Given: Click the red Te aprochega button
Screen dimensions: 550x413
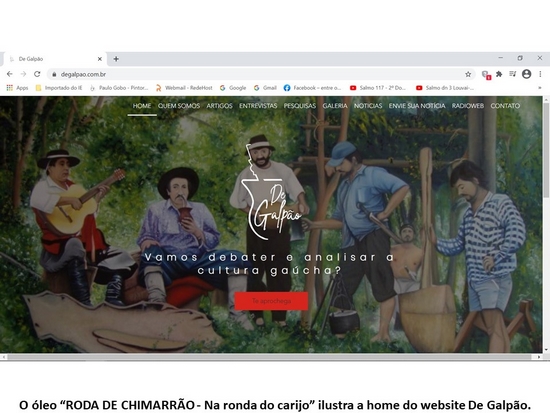Looking at the screenshot, I should pos(271,301).
